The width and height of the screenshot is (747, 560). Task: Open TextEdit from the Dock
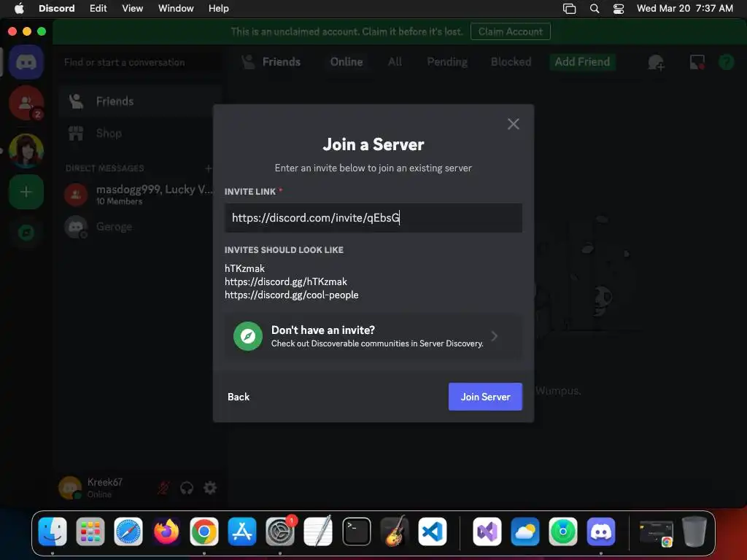click(x=318, y=532)
